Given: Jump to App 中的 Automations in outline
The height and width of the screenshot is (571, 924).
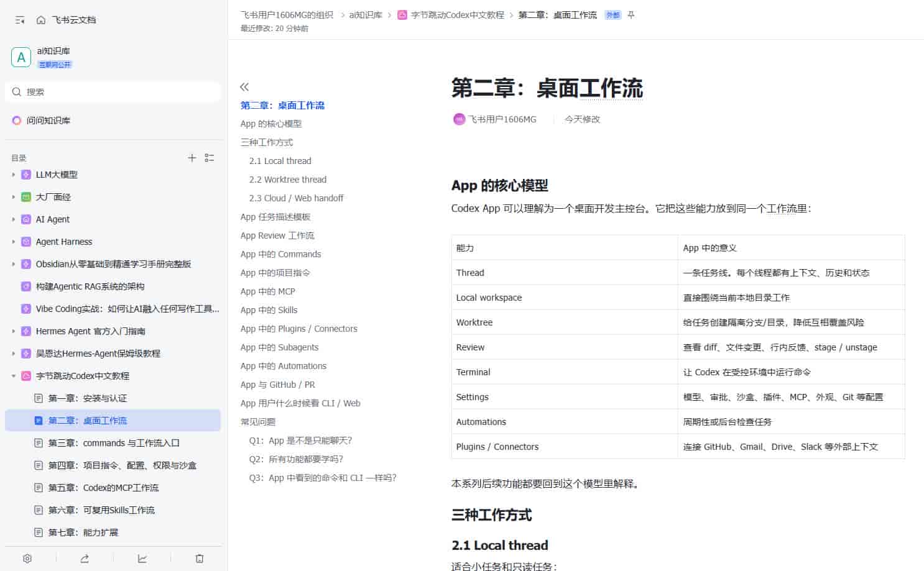Looking at the screenshot, I should point(284,366).
